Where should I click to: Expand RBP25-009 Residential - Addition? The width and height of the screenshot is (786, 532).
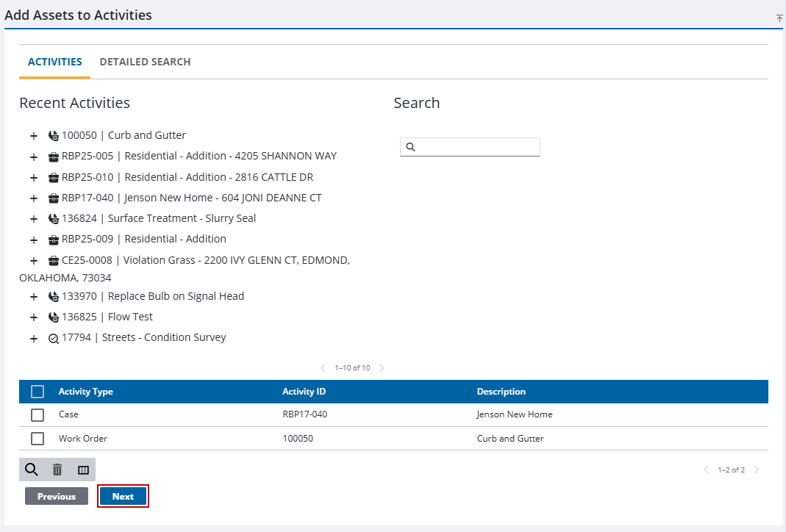(x=34, y=240)
